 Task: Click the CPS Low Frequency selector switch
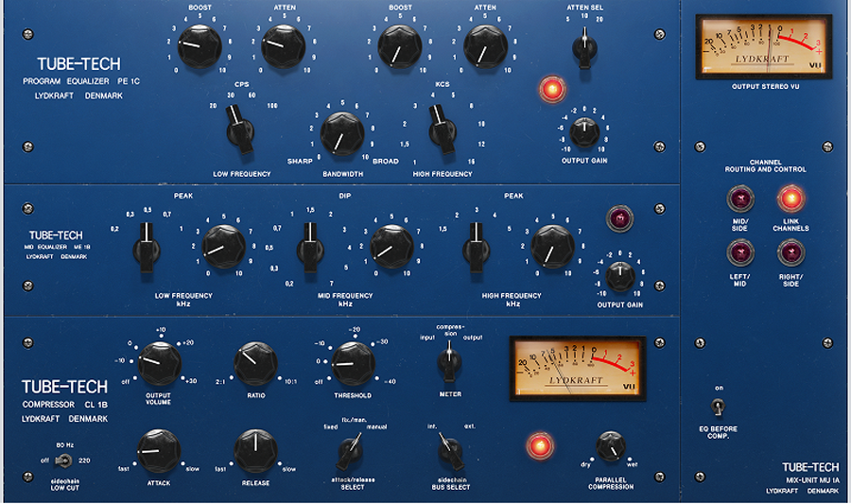239,130
